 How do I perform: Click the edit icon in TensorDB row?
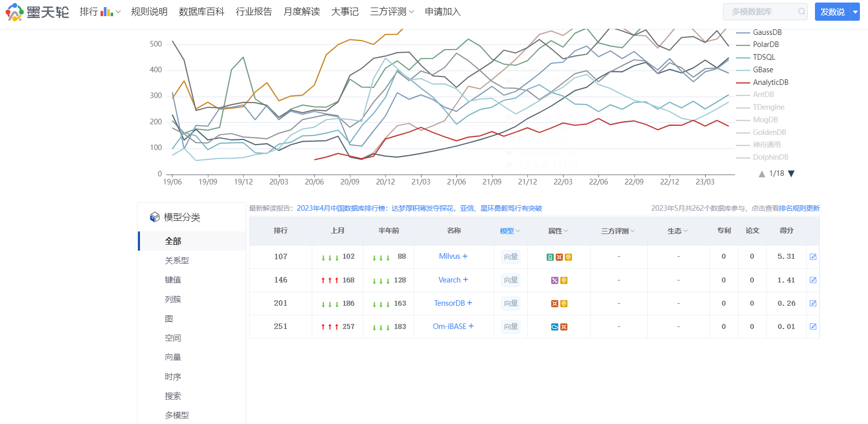813,303
